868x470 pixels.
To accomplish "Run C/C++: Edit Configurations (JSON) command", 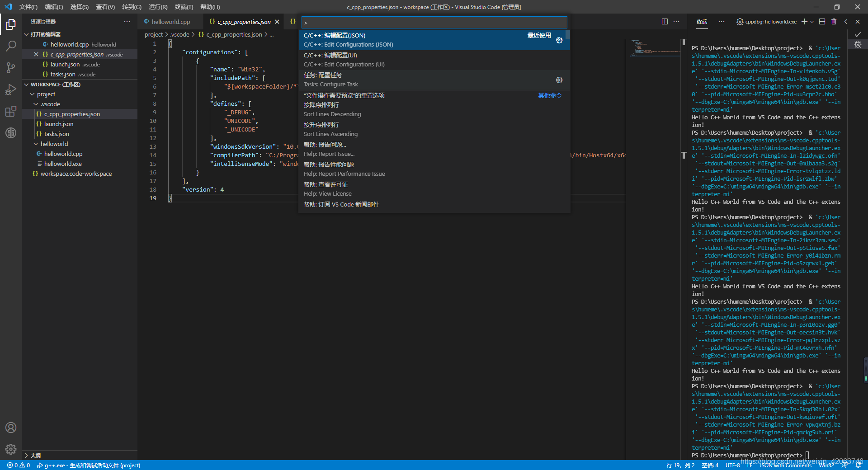I will click(x=434, y=40).
